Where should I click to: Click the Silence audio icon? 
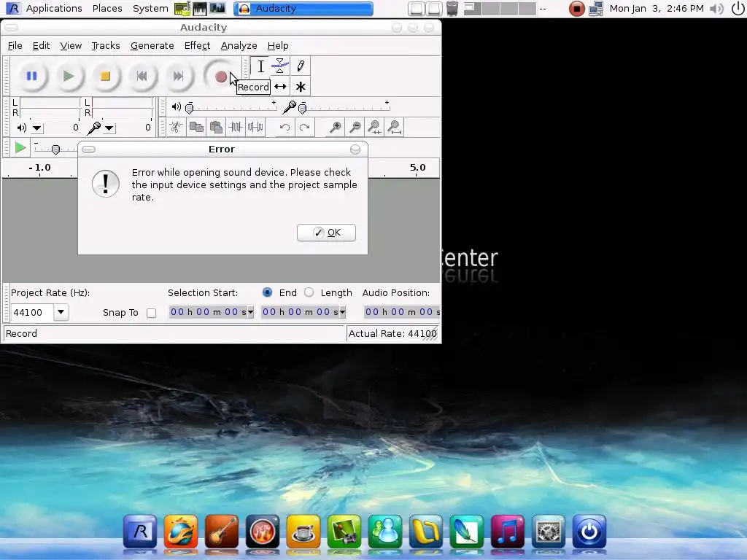coord(255,127)
